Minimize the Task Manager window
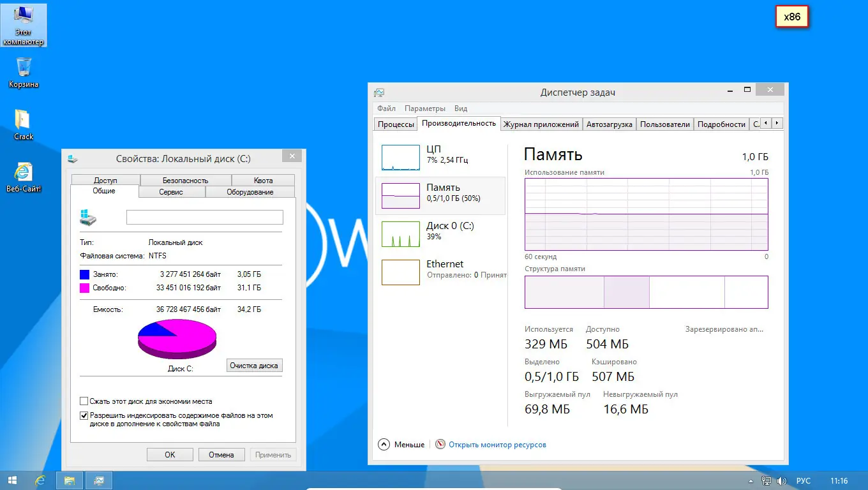 coord(730,90)
